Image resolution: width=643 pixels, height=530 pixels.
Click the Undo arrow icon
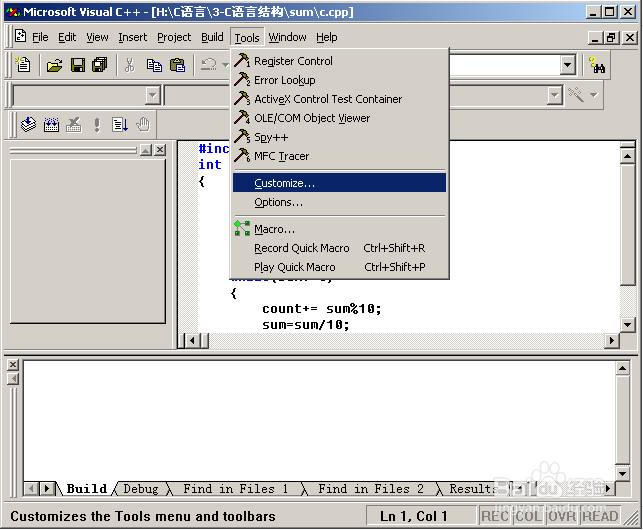pyautogui.click(x=209, y=65)
